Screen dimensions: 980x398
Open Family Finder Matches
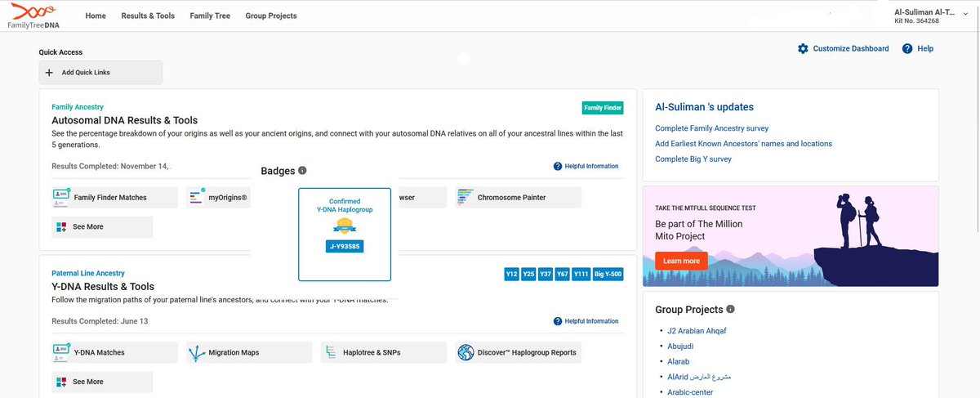114,197
